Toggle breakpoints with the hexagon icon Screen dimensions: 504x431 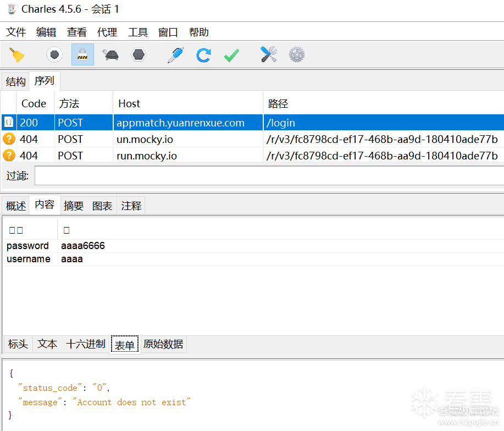pyautogui.click(x=139, y=54)
